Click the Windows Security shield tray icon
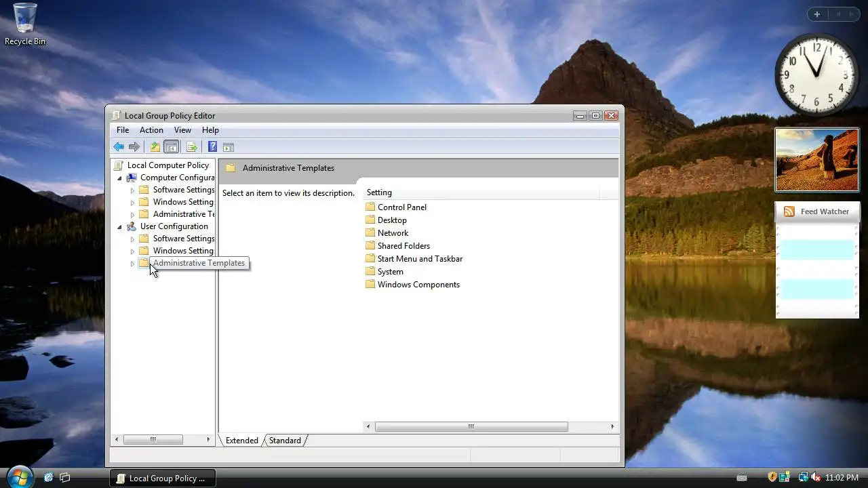This screenshot has width=868, height=488. (x=772, y=478)
